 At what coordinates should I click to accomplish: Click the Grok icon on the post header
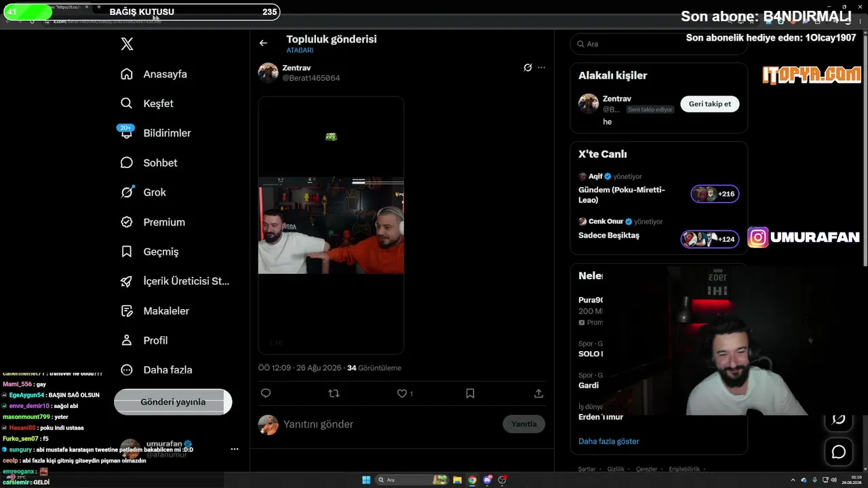528,68
